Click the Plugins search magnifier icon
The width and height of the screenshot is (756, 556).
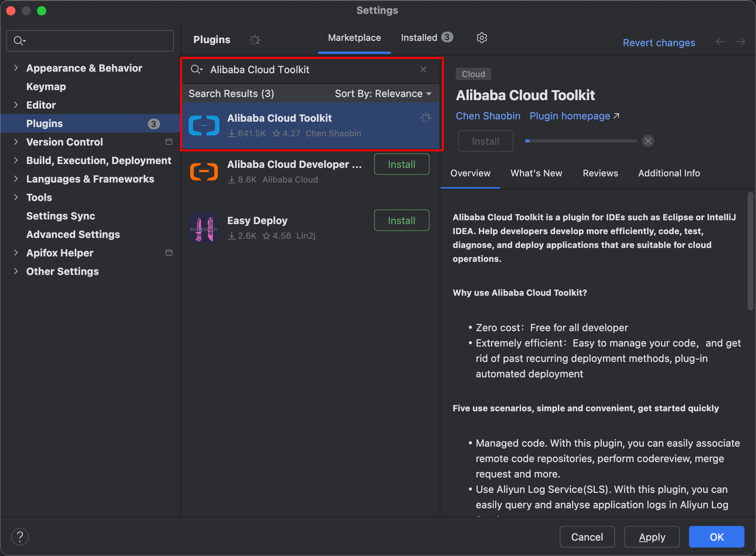pos(197,69)
